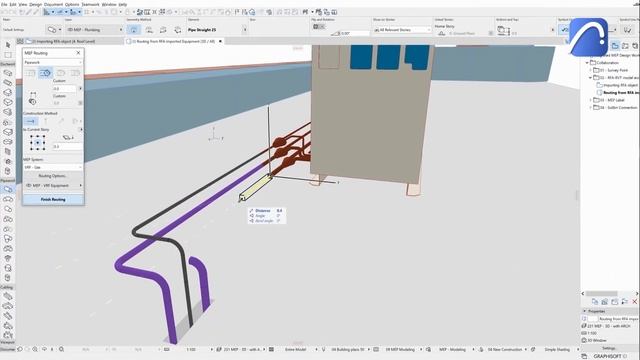The image size is (640, 360).
Task: Open the MEP System dropdown 'VRF - Gas'
Action: pyautogui.click(x=53, y=167)
